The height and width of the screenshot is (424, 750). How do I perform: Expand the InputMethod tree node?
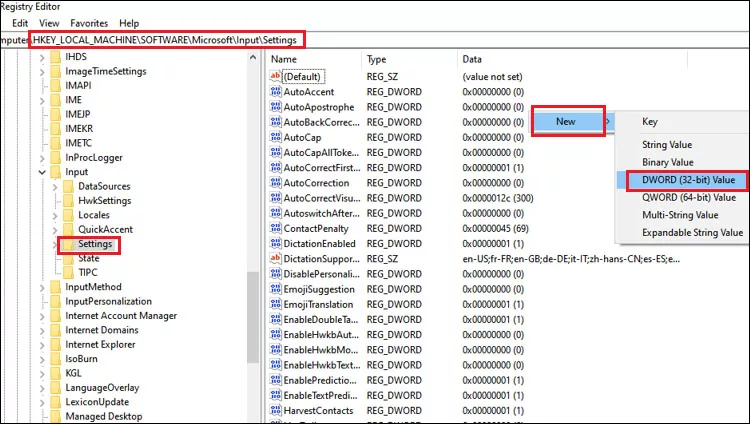[42, 288]
